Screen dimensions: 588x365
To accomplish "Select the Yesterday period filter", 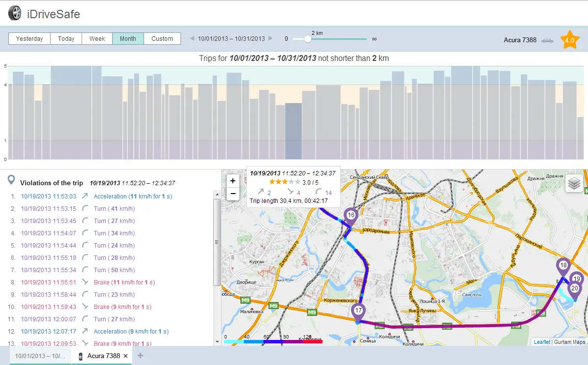I will pyautogui.click(x=29, y=39).
